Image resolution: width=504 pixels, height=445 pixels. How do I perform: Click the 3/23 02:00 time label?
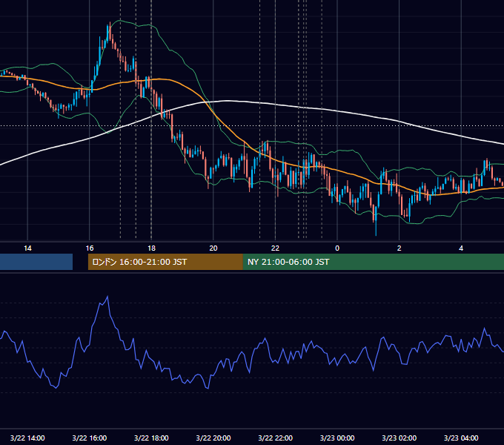(399, 438)
